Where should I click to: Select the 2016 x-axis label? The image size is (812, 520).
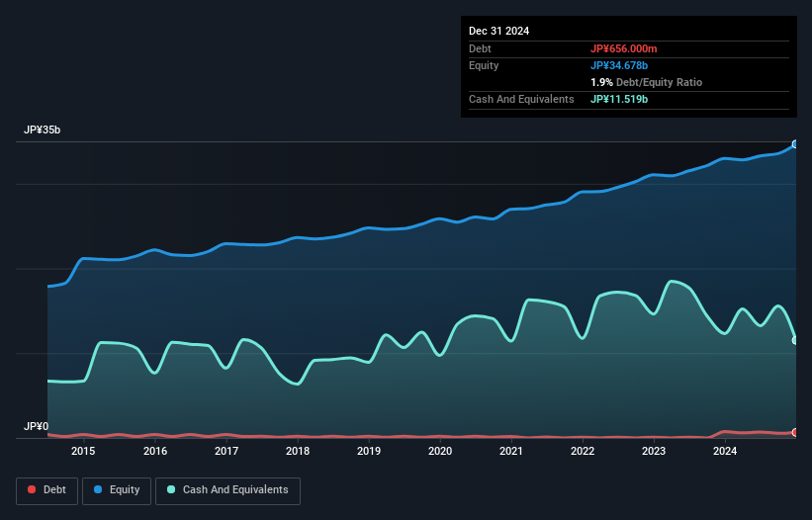[x=155, y=451]
